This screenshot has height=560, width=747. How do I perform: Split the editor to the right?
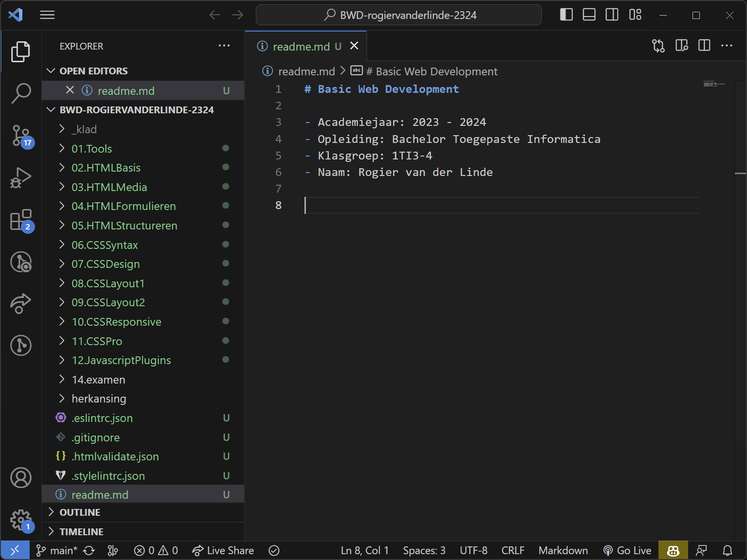point(704,46)
